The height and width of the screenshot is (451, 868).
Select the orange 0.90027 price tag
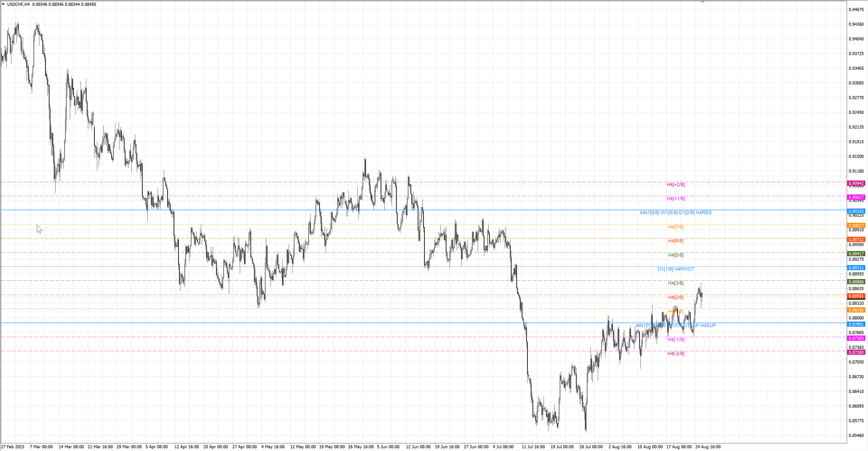[x=856, y=226]
